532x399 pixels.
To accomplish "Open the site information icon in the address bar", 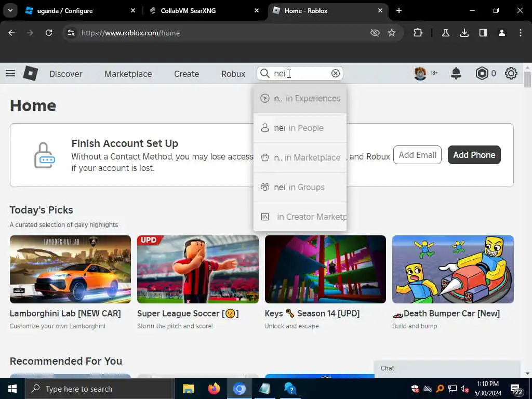I will (x=71, y=33).
